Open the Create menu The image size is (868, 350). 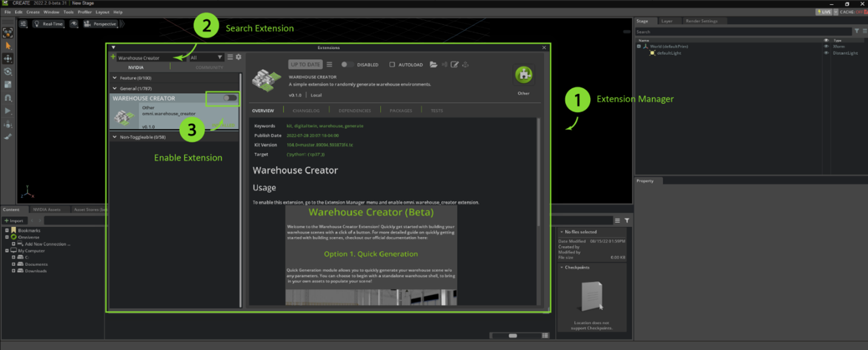click(33, 12)
